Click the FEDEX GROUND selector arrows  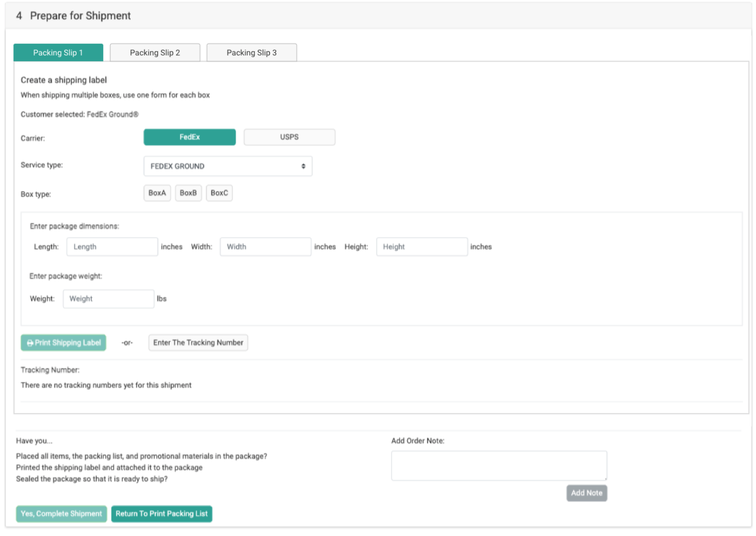coord(303,166)
